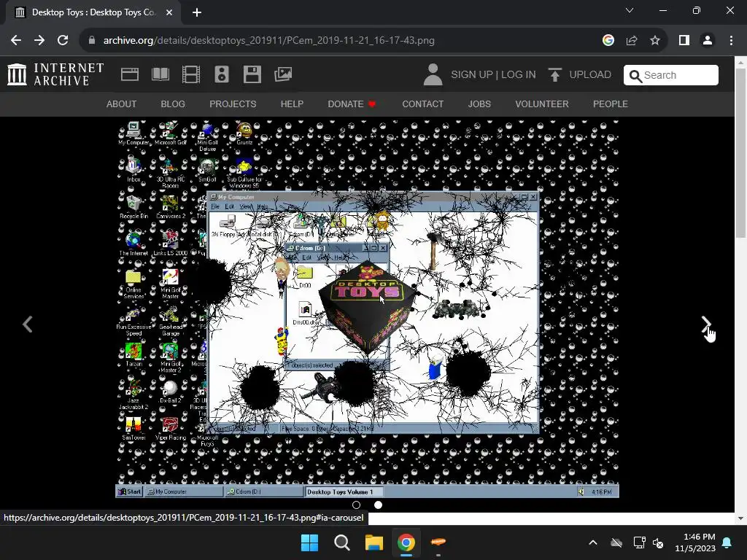Screen dimensions: 747x560
Task: Click the user avatar icon
Action: click(x=433, y=75)
